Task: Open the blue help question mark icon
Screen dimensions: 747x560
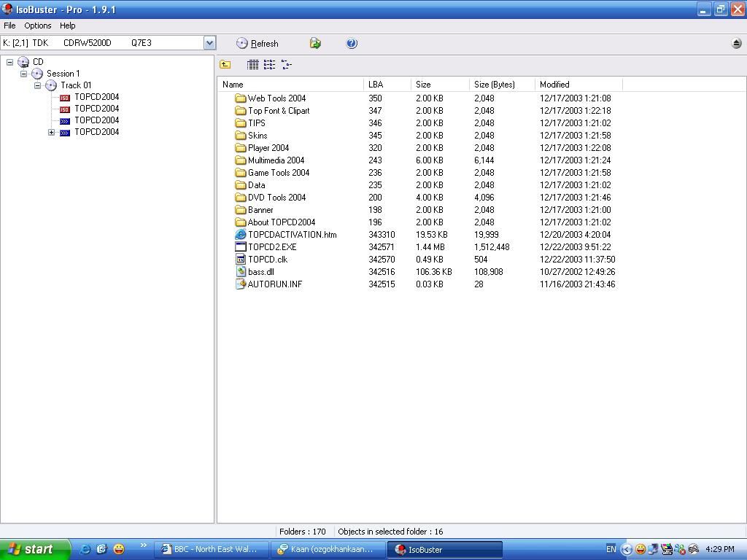Action: click(352, 43)
